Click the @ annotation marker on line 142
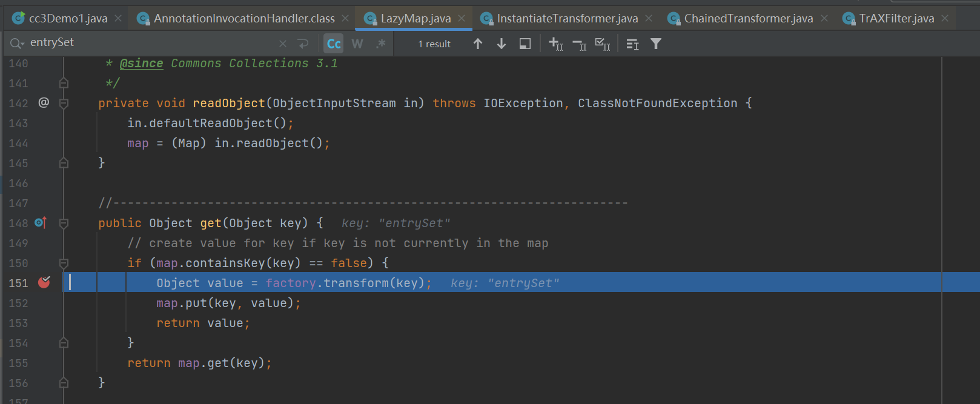This screenshot has width=980, height=404. click(44, 102)
